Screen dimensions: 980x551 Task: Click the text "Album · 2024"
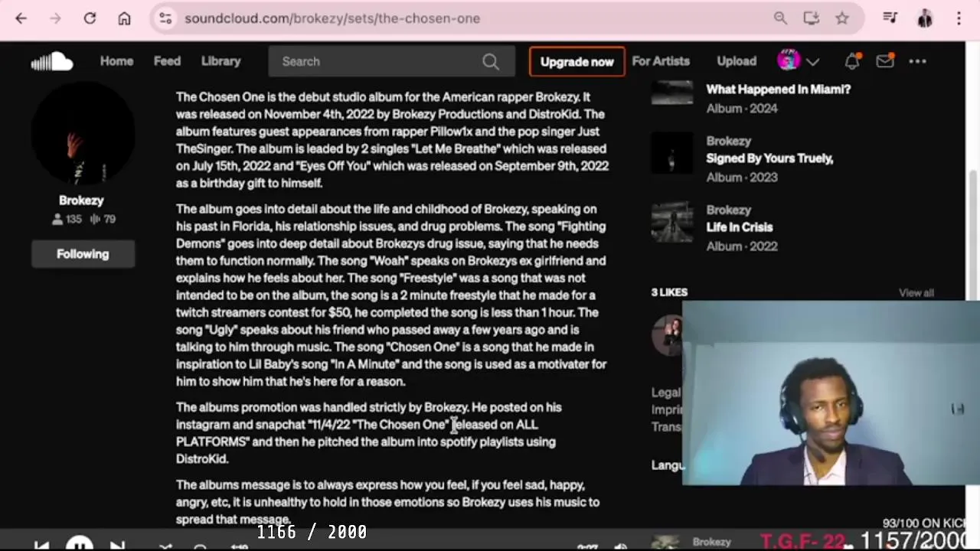coord(742,109)
